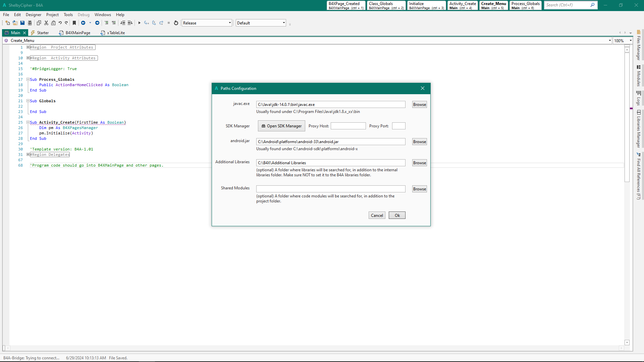Open the 100% zoom dropdown

tap(630, 41)
